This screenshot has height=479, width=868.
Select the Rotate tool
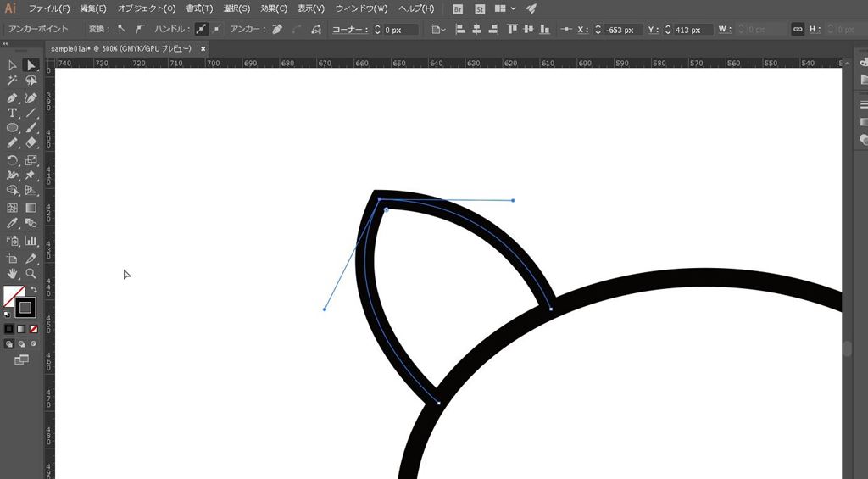click(12, 160)
